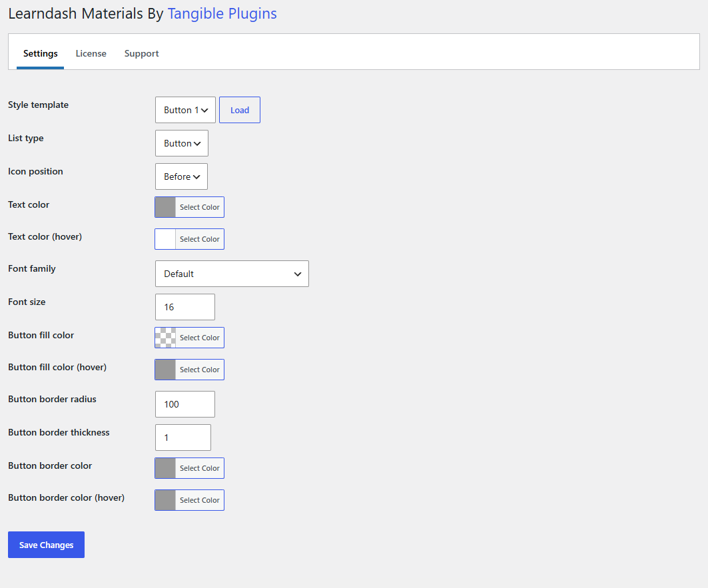Open the License tab
This screenshot has height=588, width=708.
tap(91, 53)
